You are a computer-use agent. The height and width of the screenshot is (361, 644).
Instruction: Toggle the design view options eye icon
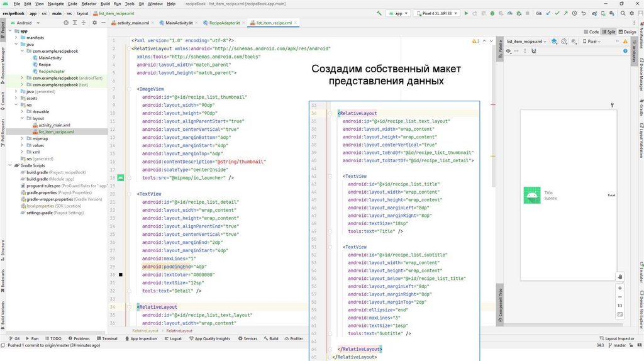coord(508,51)
